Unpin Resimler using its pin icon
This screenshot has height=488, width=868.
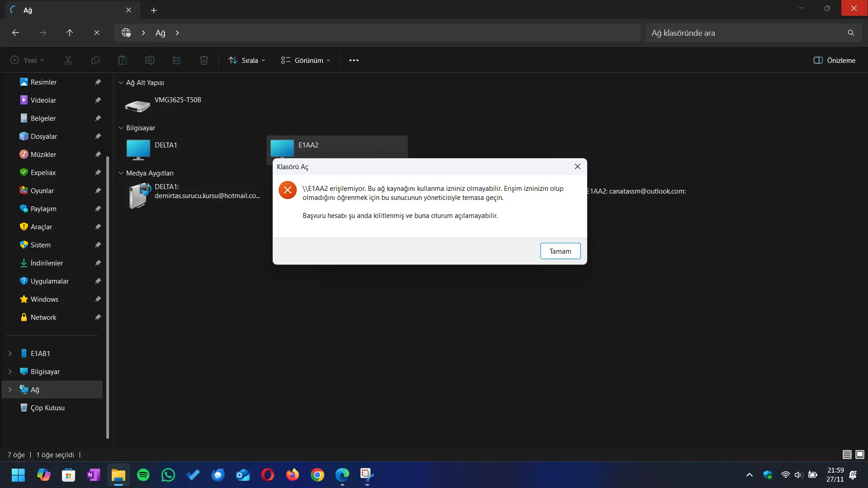click(98, 82)
